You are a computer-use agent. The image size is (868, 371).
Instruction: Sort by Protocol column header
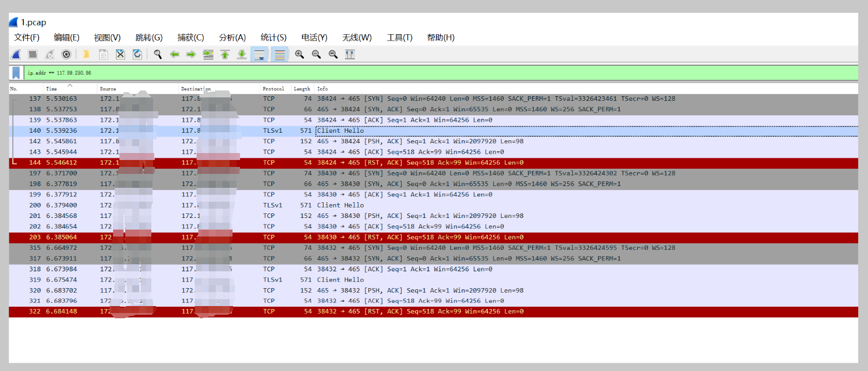(274, 89)
